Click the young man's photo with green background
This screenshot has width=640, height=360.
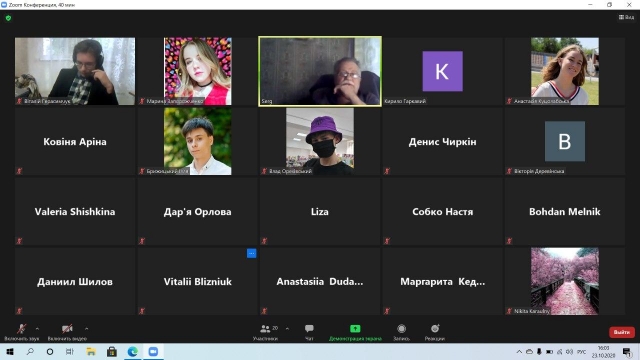tap(198, 141)
